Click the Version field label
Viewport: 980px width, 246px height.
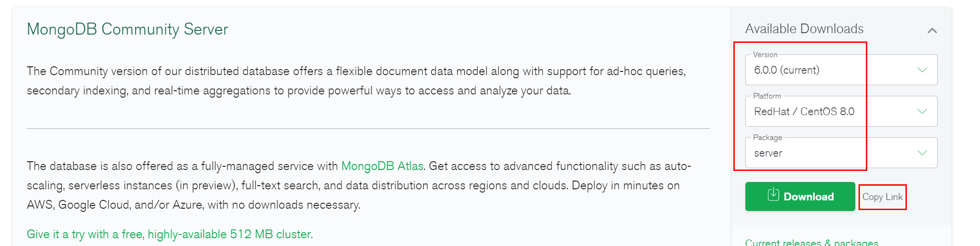click(765, 54)
